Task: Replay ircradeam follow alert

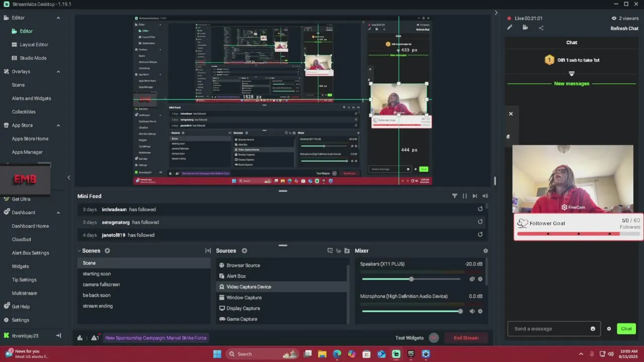Action: coord(480,209)
